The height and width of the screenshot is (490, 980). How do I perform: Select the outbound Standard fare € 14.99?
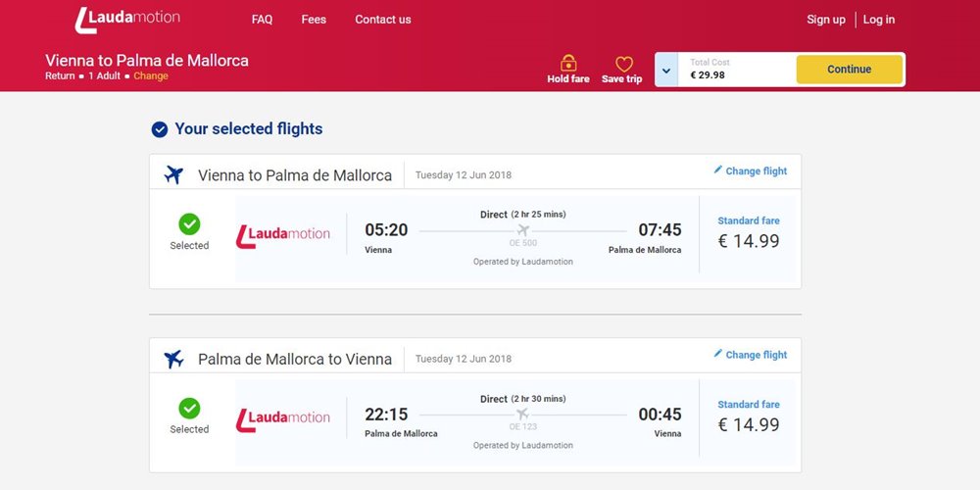(748, 234)
